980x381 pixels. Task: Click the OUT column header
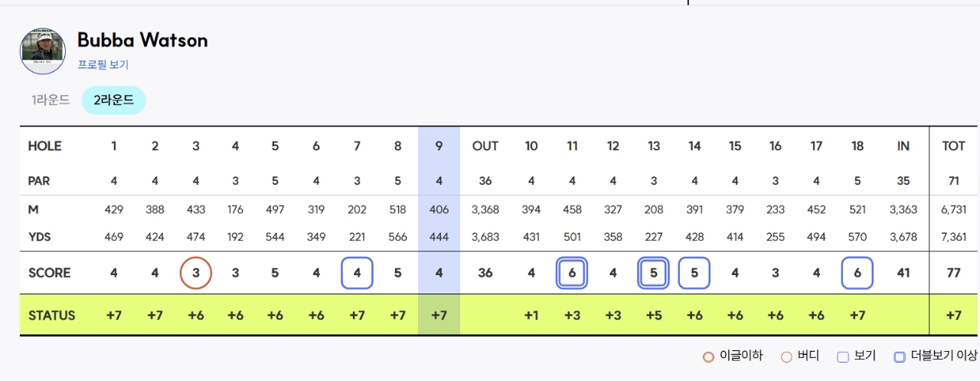(x=485, y=146)
